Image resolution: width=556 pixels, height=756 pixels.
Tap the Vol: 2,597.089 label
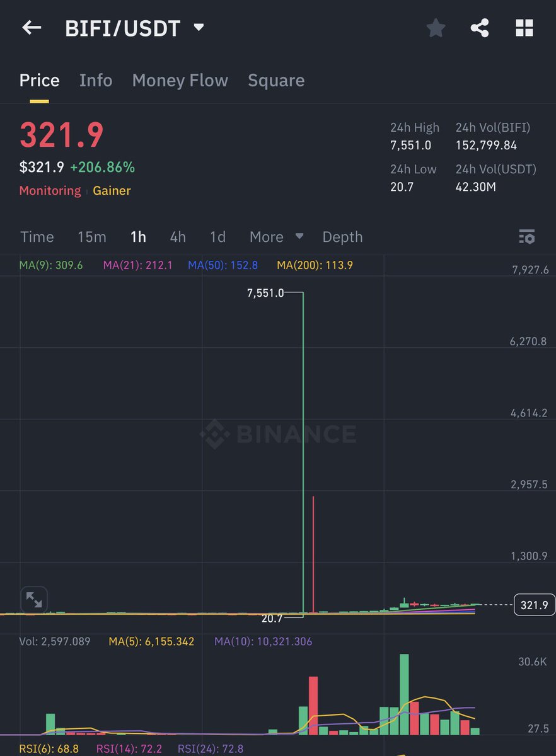pyautogui.click(x=55, y=642)
